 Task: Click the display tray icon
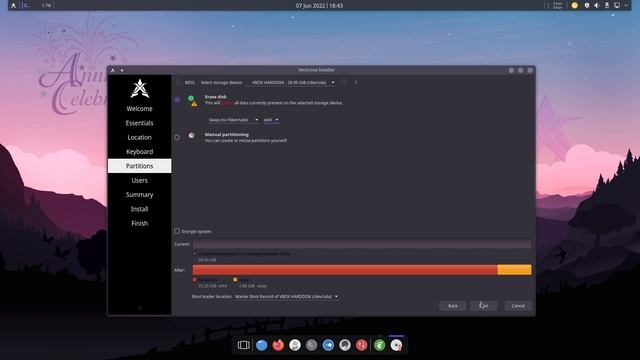coord(617,5)
